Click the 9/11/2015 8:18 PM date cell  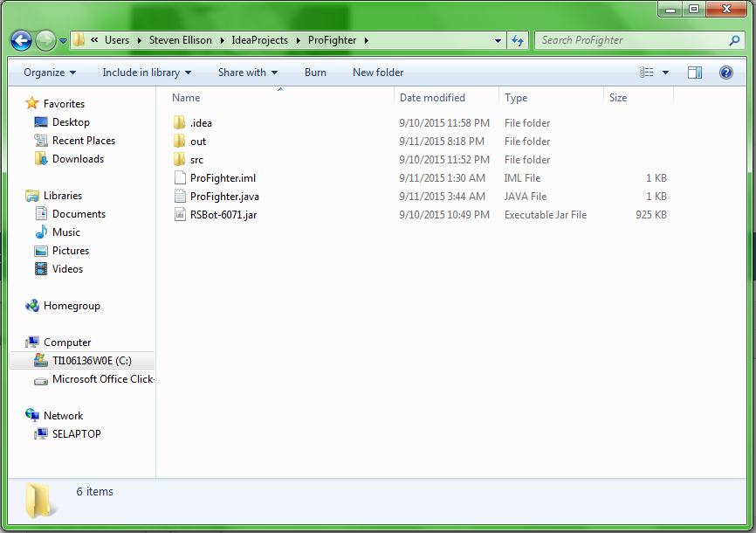pos(442,142)
